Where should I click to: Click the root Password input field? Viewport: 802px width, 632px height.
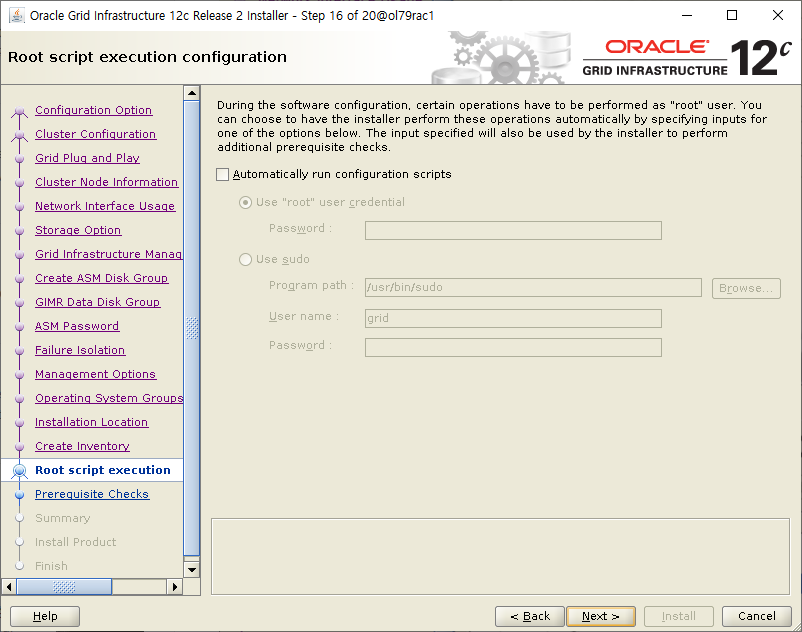[513, 231]
